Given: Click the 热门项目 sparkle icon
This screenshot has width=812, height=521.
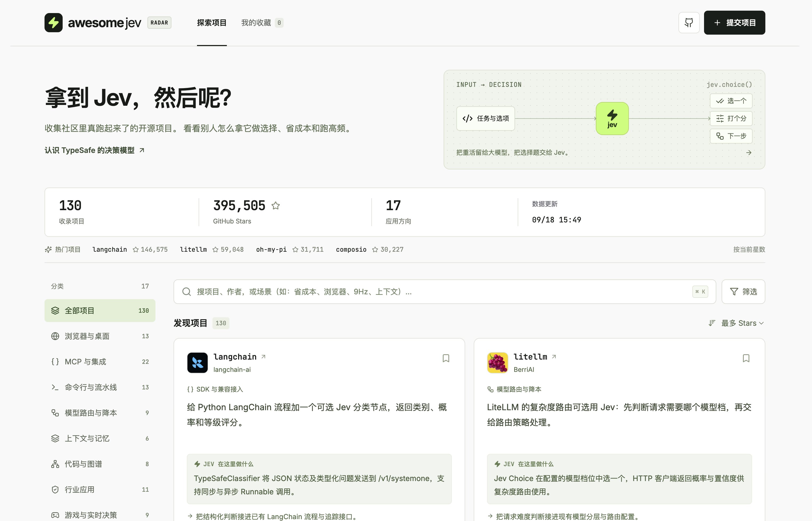Looking at the screenshot, I should coord(48,250).
